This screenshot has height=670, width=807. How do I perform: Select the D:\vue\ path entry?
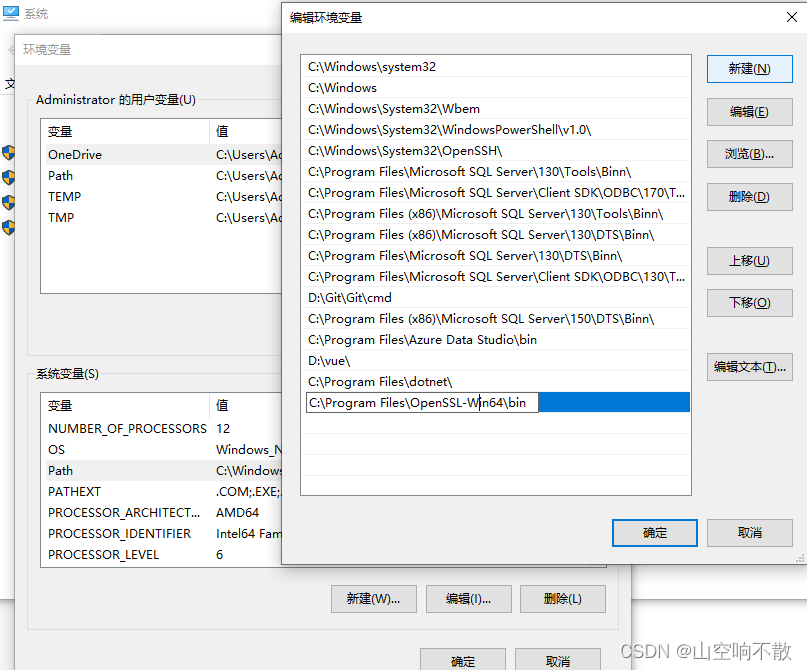coord(329,361)
